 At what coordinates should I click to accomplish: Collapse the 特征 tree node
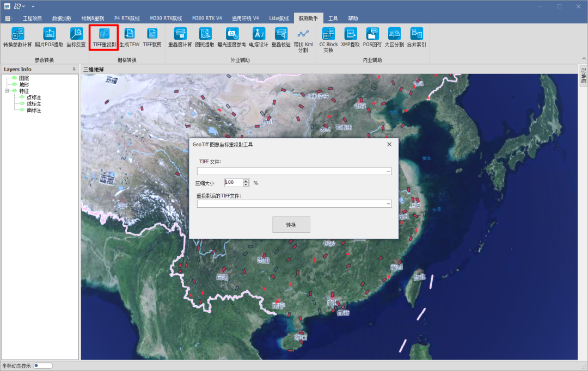[7, 91]
